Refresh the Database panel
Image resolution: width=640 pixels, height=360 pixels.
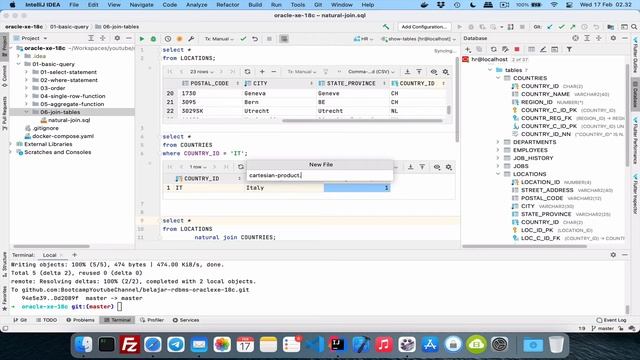point(493,49)
